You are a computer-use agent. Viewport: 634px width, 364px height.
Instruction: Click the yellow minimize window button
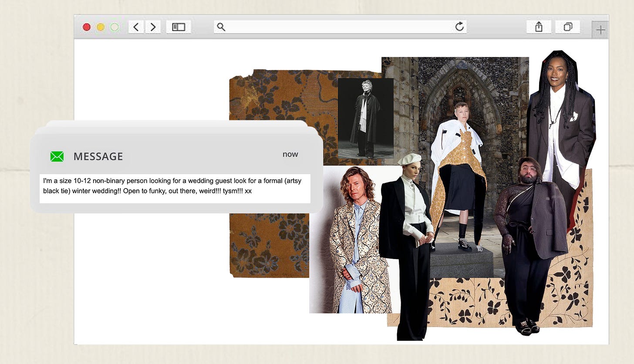point(101,27)
